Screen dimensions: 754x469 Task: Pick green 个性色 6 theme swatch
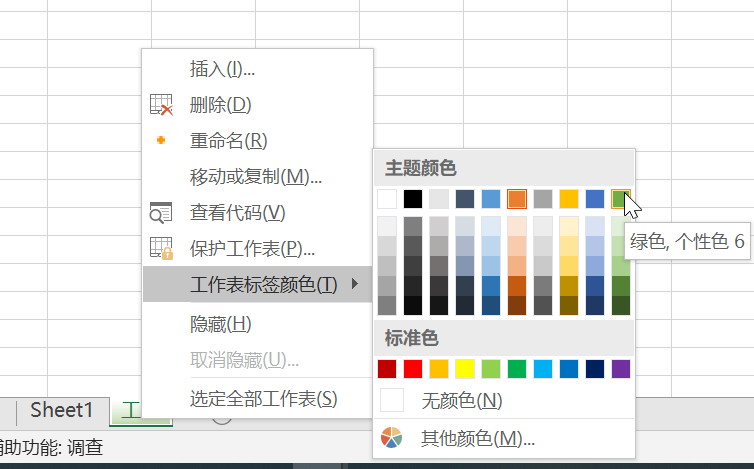click(621, 199)
